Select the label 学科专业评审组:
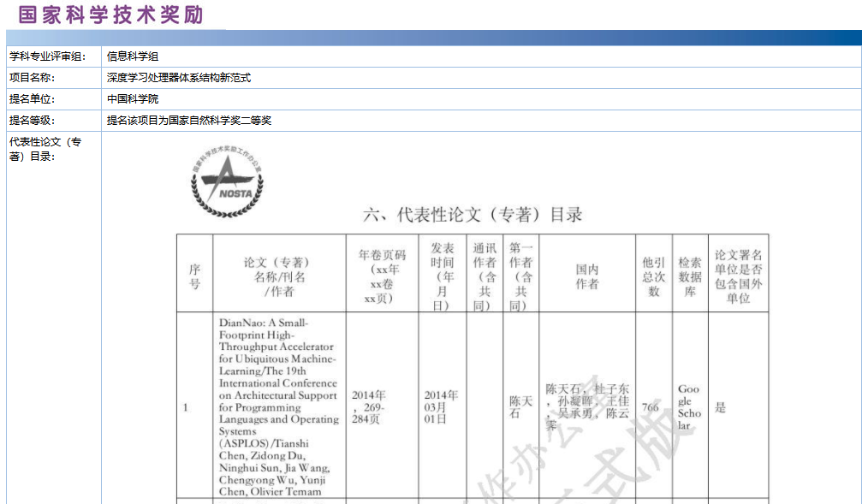Viewport: 868px width, 504px height. point(48,56)
